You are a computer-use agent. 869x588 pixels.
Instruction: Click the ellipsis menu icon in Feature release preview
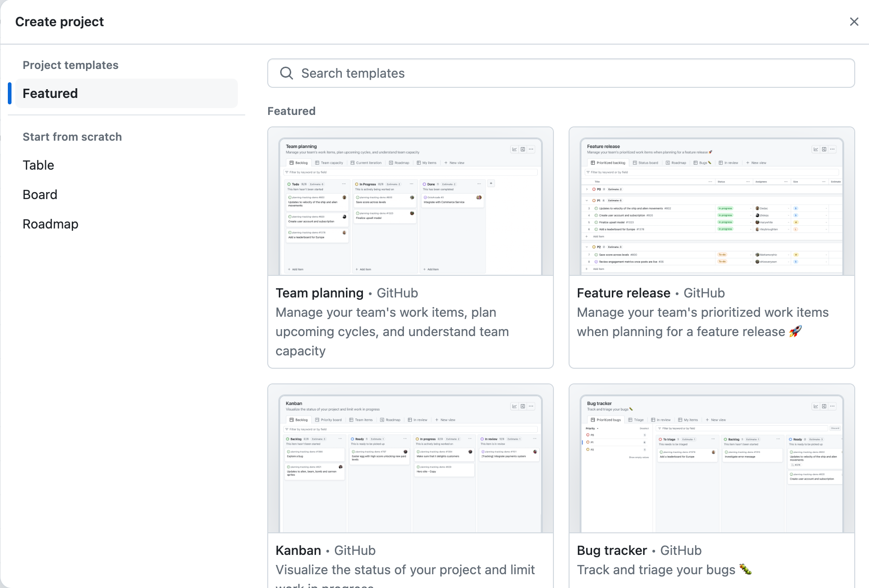coord(832,149)
